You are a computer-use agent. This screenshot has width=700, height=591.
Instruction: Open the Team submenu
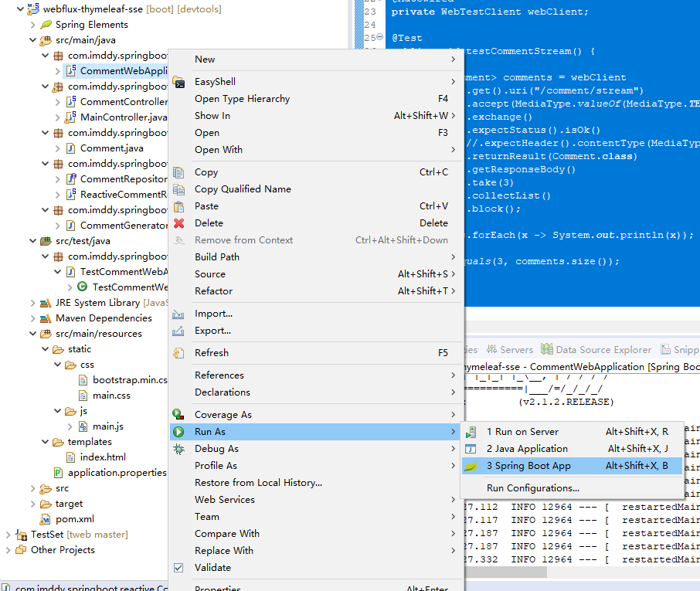click(x=316, y=517)
